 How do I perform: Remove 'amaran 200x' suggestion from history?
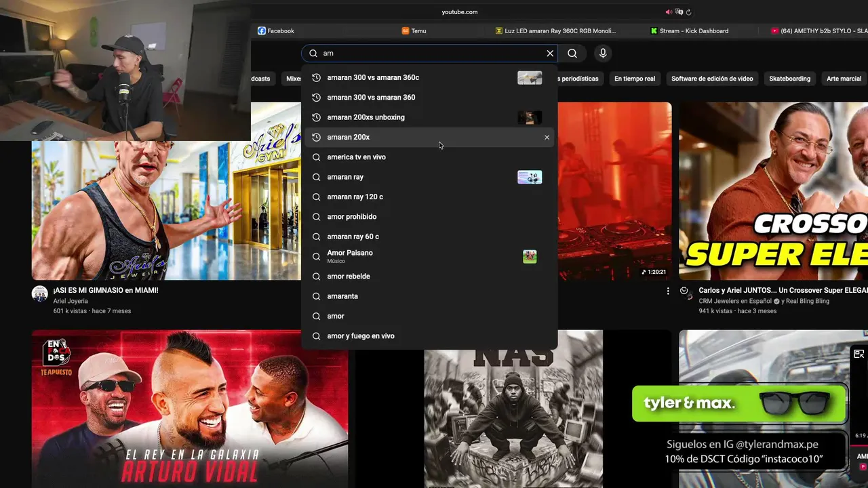tap(547, 137)
